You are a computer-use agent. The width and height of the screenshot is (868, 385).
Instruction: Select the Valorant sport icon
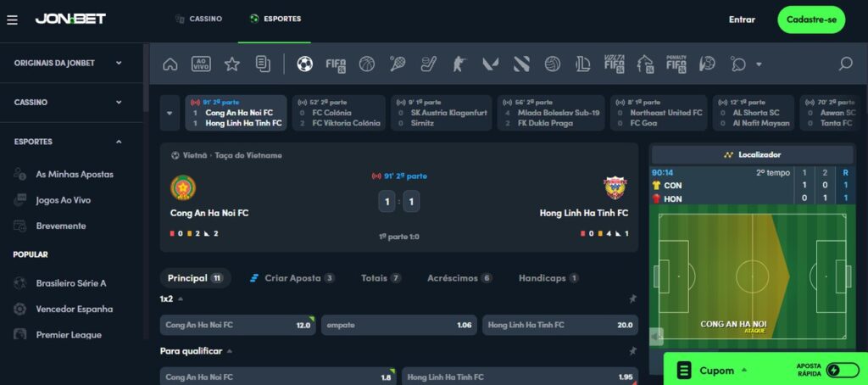point(491,64)
